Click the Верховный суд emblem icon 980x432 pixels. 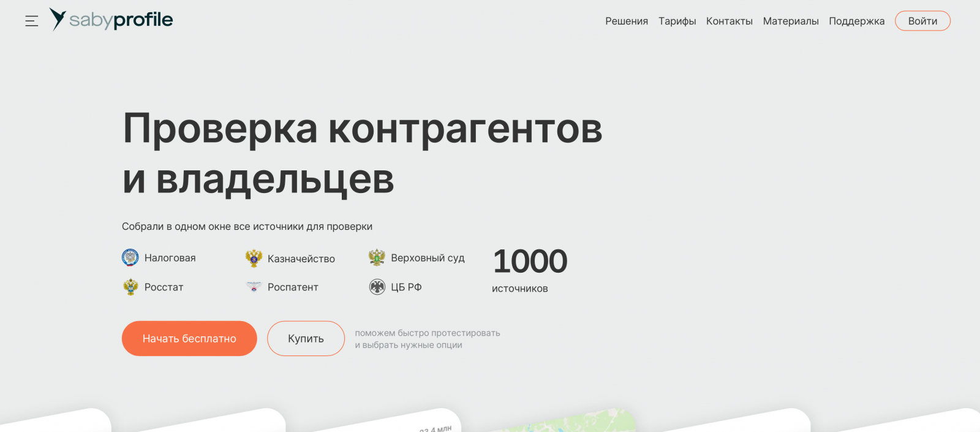[377, 258]
